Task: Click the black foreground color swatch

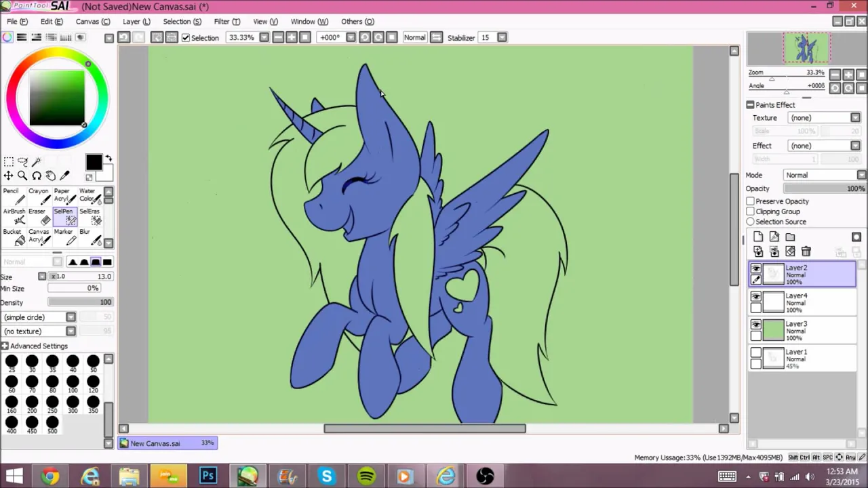Action: click(x=94, y=162)
